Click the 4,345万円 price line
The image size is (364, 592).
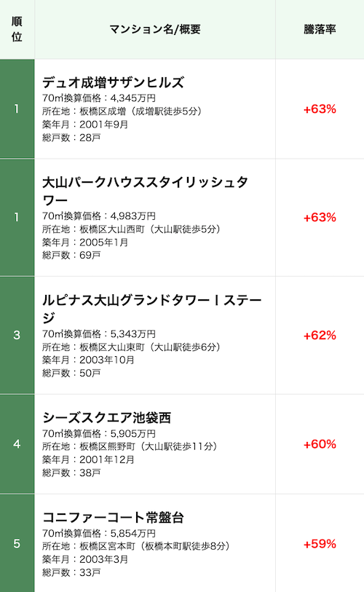(98, 98)
